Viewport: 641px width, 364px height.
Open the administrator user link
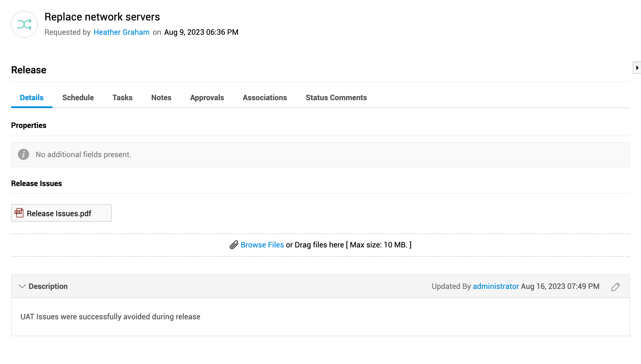click(496, 286)
